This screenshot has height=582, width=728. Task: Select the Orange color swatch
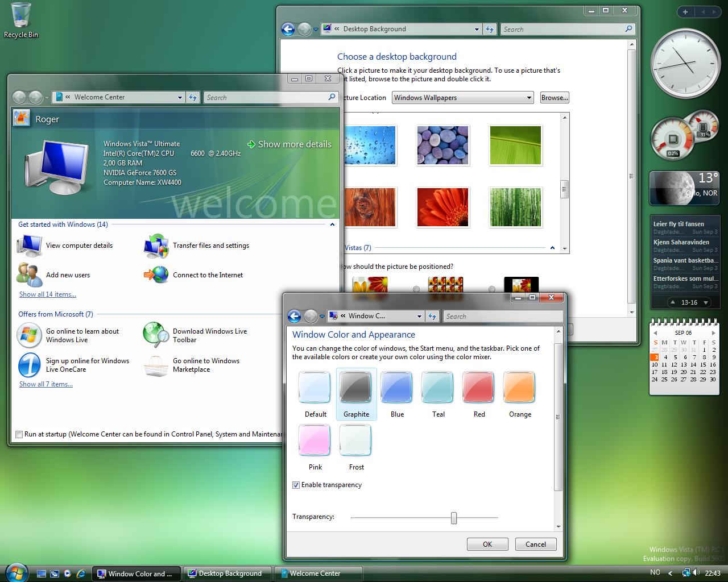(520, 388)
